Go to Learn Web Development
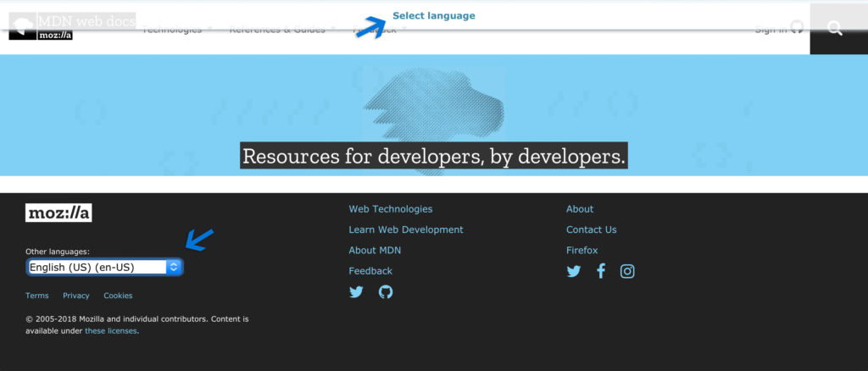 406,230
